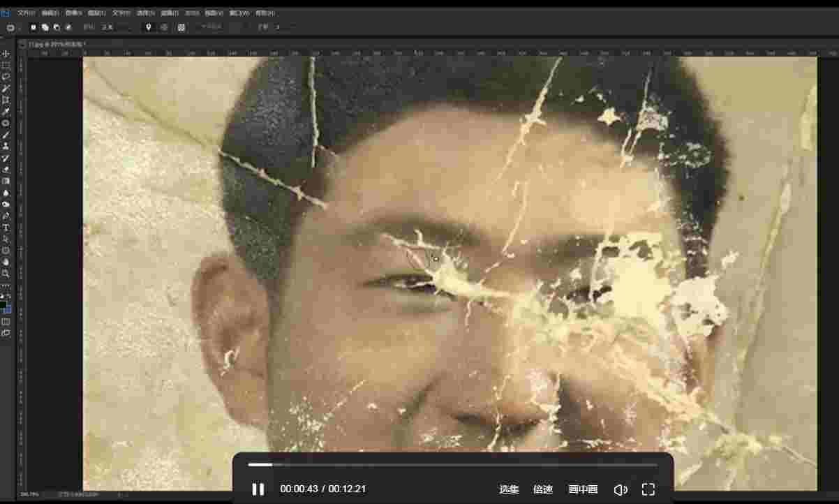839x504 pixels.
Task: Enter fullscreen video mode
Action: (648, 489)
